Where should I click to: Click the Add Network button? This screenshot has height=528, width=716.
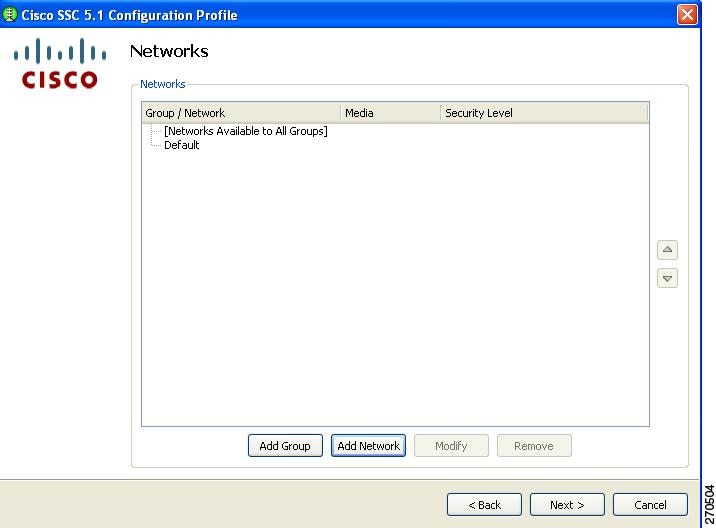369,446
